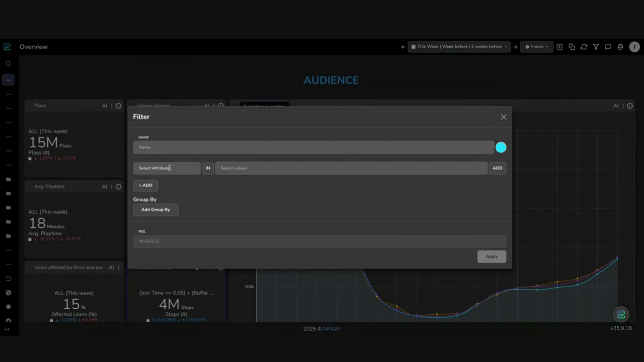Open Avg. Playtime widget options menu
This screenshot has height=362, width=644.
(x=112, y=187)
